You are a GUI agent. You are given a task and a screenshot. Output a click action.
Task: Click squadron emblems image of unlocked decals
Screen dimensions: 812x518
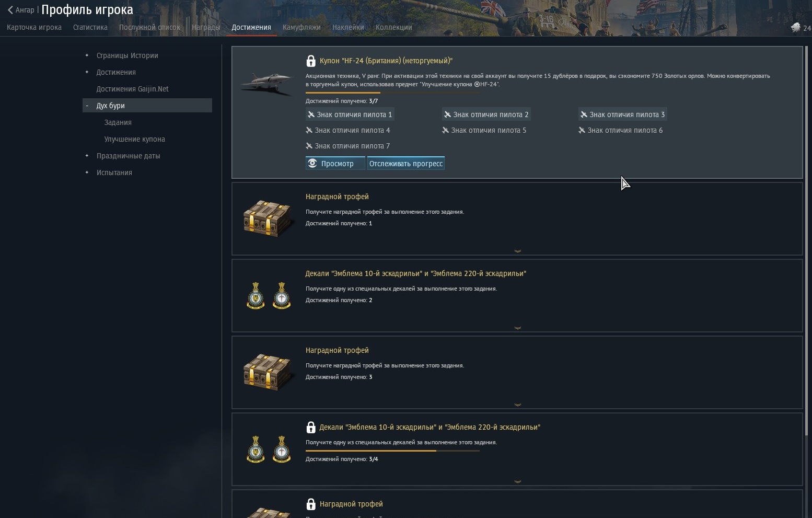coord(269,295)
